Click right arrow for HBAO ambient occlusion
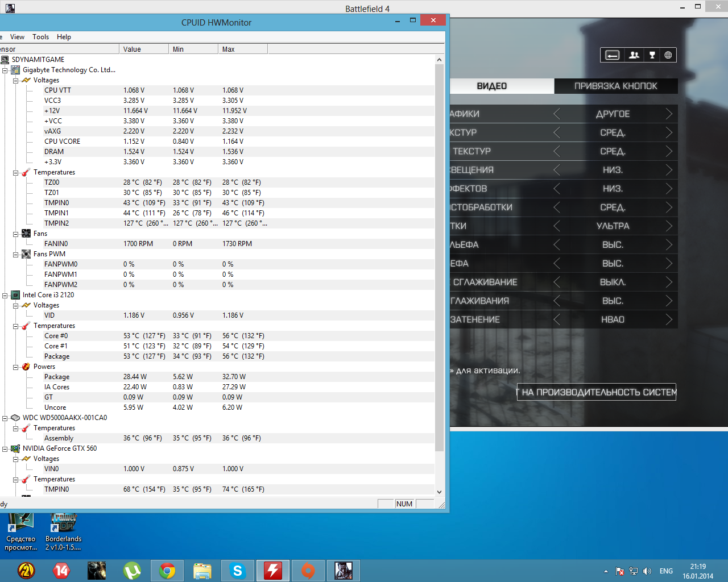728x582 pixels. 669,320
